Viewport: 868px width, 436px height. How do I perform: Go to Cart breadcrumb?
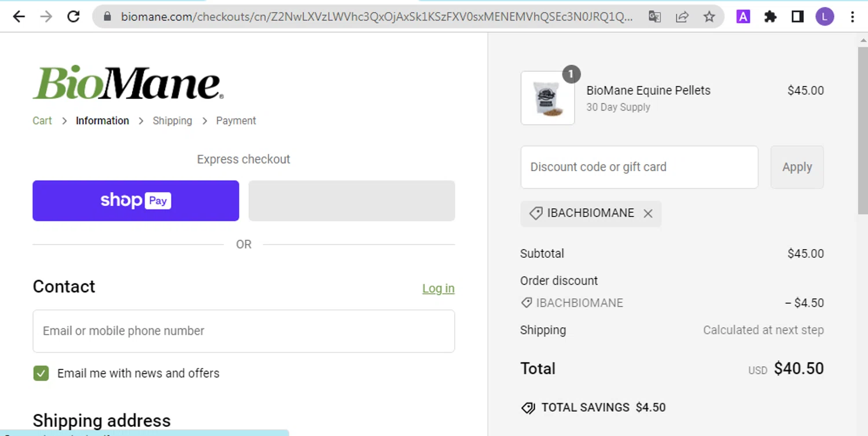[x=42, y=121]
